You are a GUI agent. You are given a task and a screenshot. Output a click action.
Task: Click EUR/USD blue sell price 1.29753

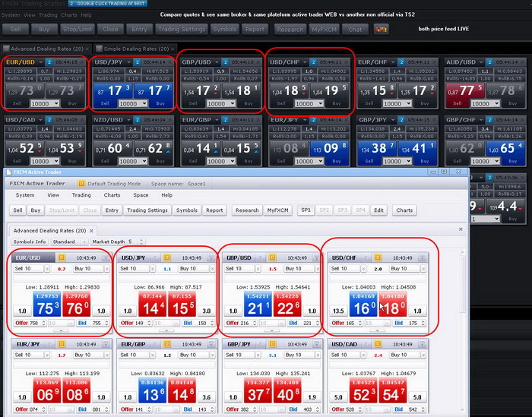tap(47, 305)
